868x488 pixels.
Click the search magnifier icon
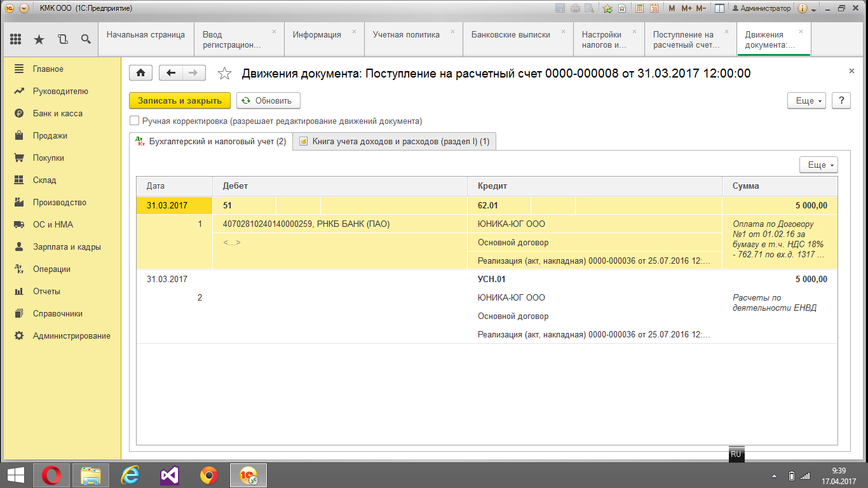86,39
